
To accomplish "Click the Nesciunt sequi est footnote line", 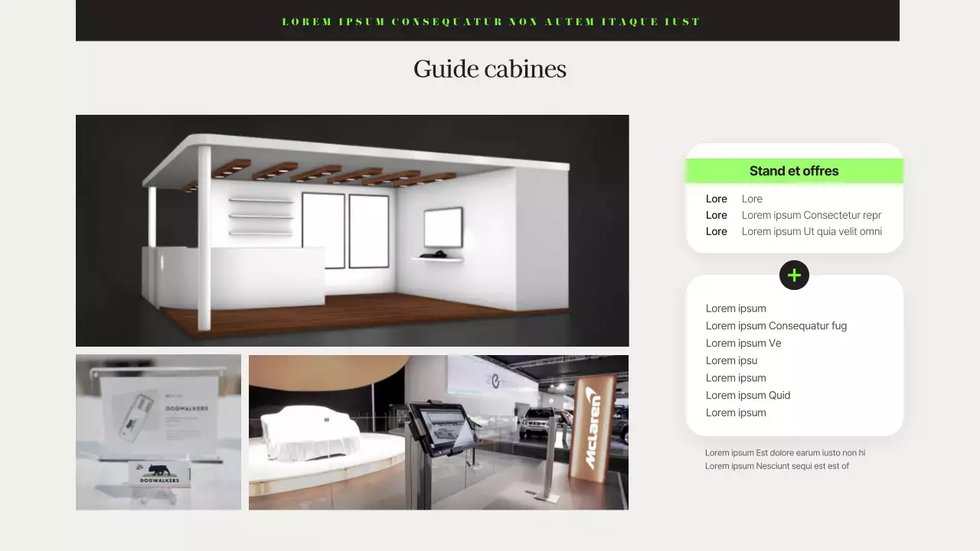I will tap(776, 466).
